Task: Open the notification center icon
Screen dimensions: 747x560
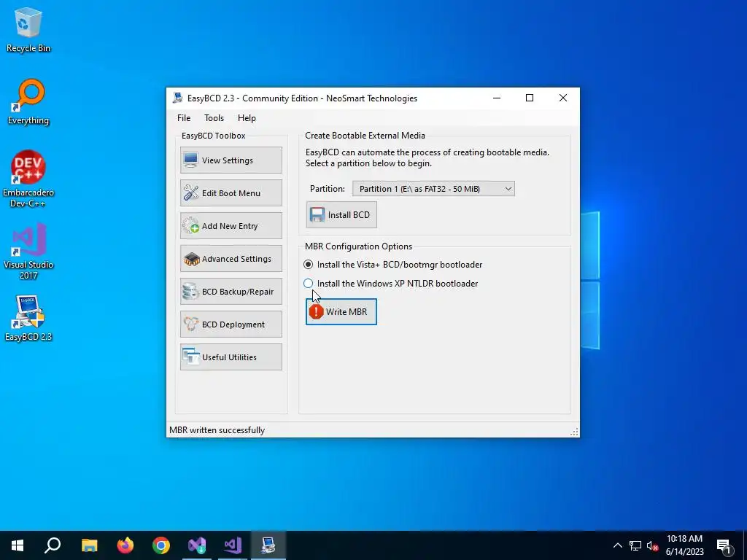Action: coord(724,545)
